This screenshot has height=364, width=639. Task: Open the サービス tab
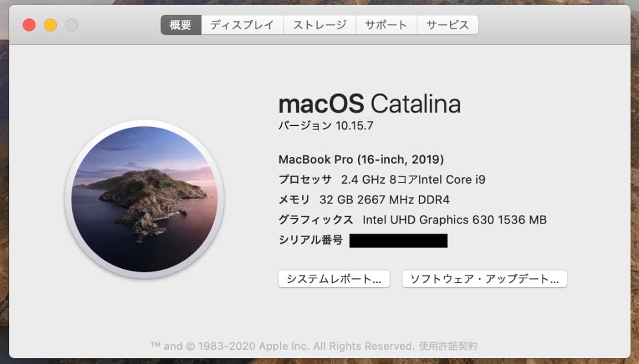(448, 24)
